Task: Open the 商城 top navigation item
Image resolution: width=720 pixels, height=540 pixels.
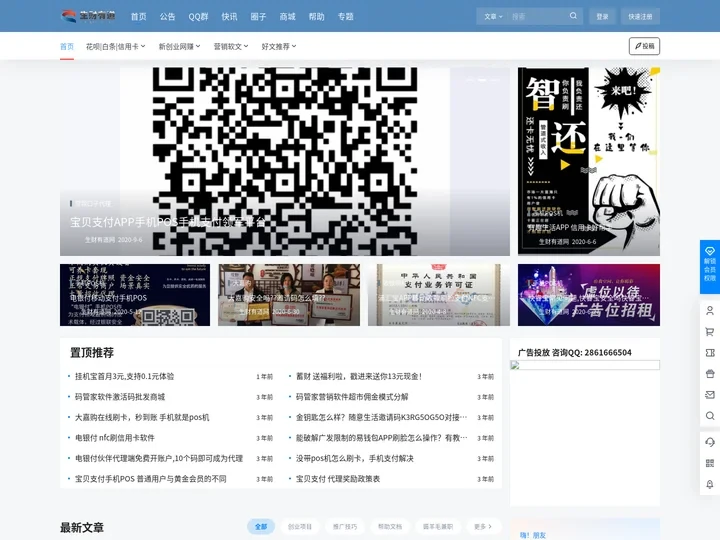Action: pyautogui.click(x=287, y=17)
